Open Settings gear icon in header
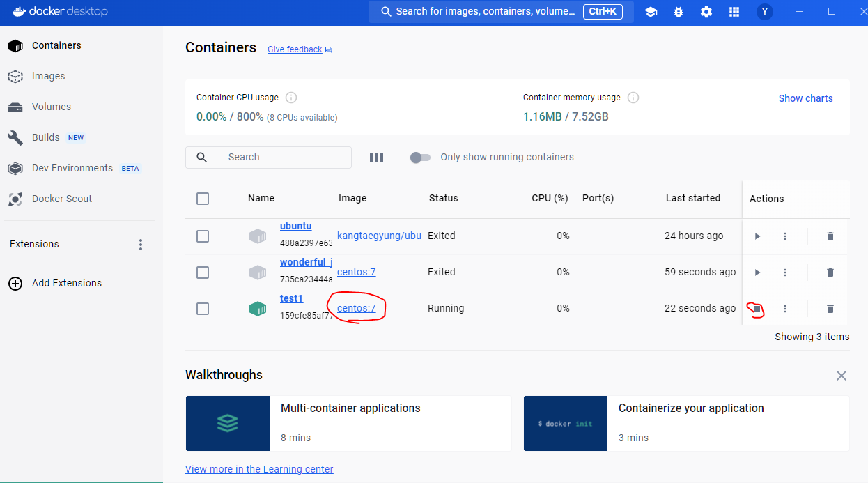 pyautogui.click(x=706, y=12)
